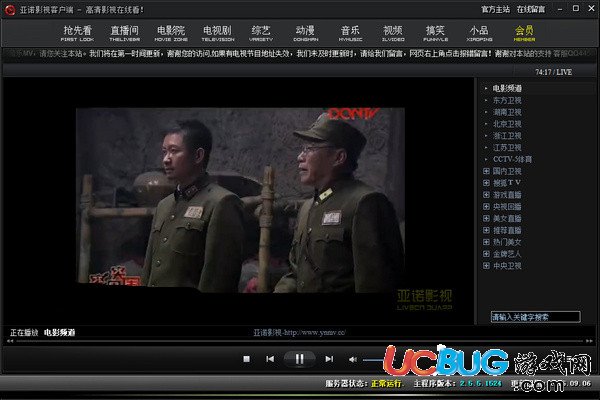Open the 搞笑 funny tab

point(435,33)
